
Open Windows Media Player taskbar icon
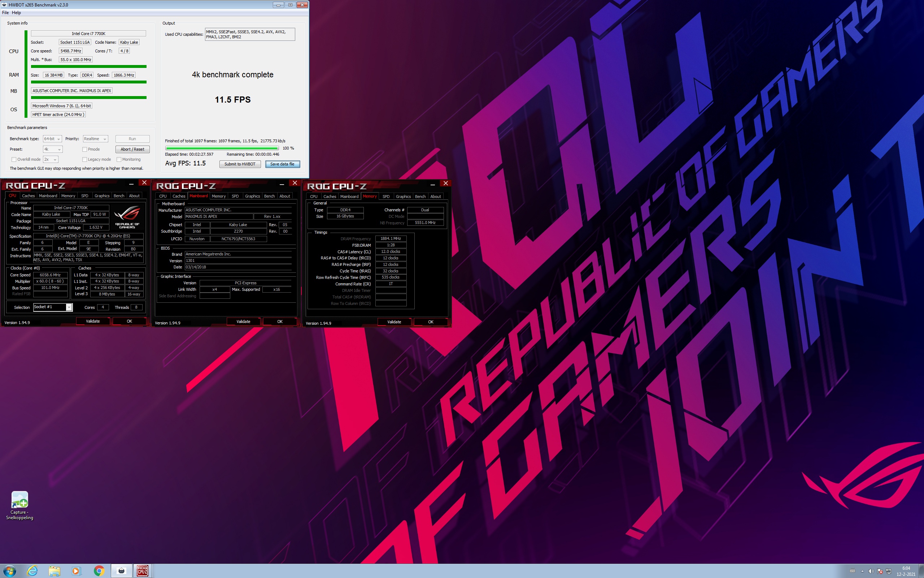pos(76,571)
